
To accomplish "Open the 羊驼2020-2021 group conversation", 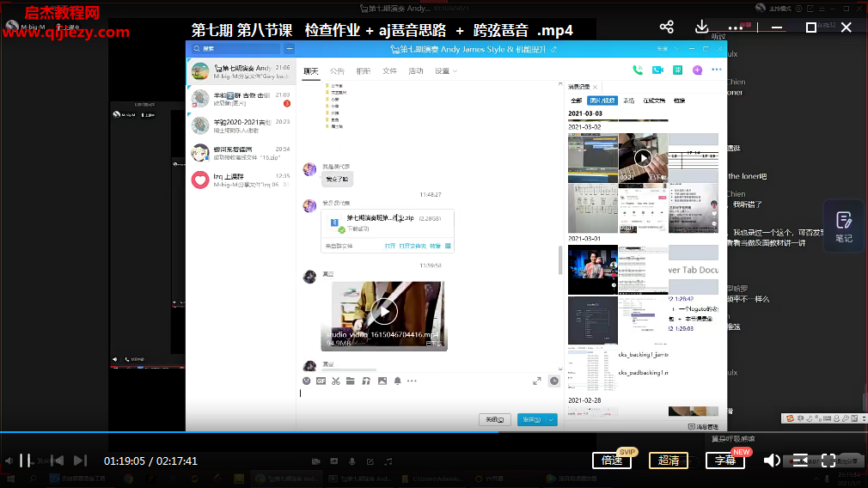I will click(x=241, y=125).
